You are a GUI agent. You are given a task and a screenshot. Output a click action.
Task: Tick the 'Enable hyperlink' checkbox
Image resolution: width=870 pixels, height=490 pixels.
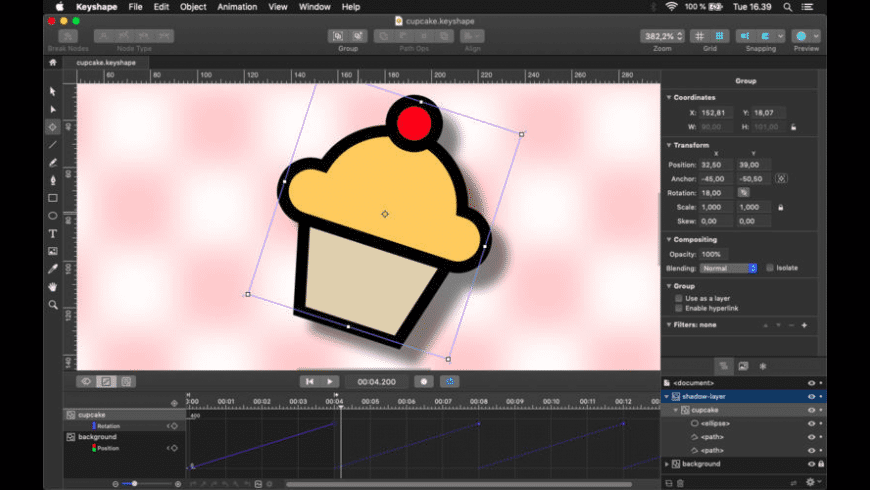(678, 309)
